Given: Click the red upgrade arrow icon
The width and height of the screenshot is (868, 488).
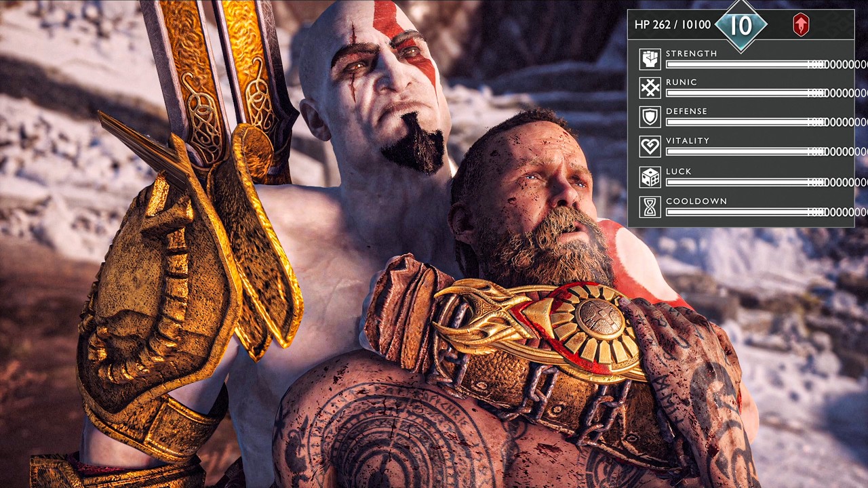Looking at the screenshot, I should 801,25.
